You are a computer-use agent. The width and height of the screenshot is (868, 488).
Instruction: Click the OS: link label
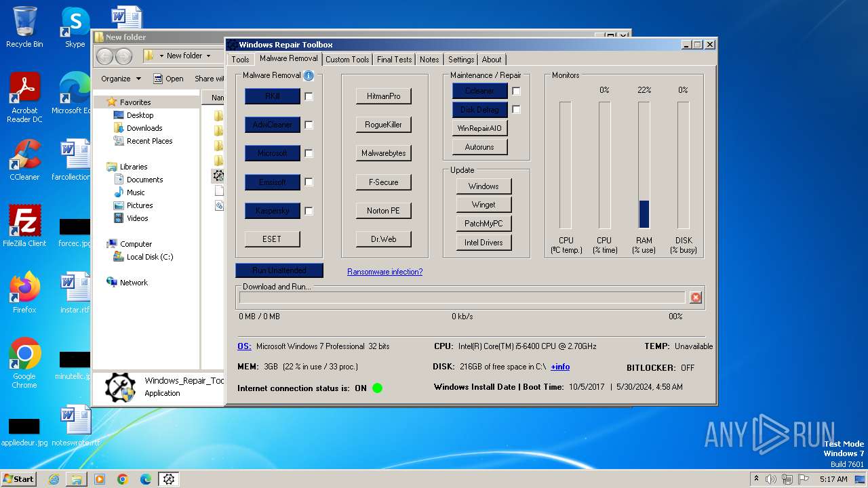244,346
